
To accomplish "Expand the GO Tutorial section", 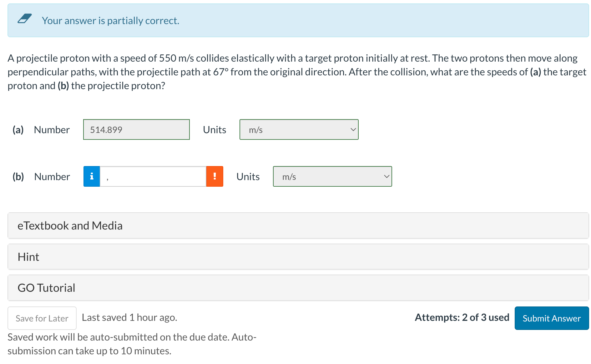I will click(298, 288).
